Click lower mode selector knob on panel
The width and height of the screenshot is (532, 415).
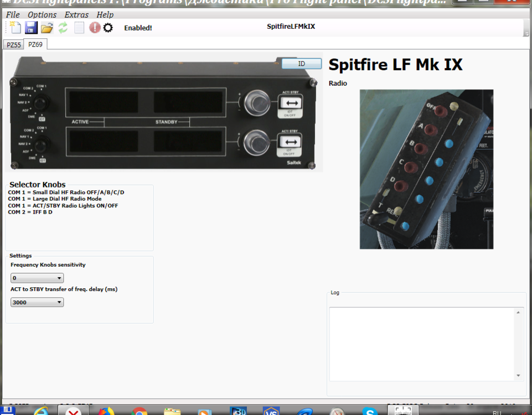pyautogui.click(x=40, y=145)
